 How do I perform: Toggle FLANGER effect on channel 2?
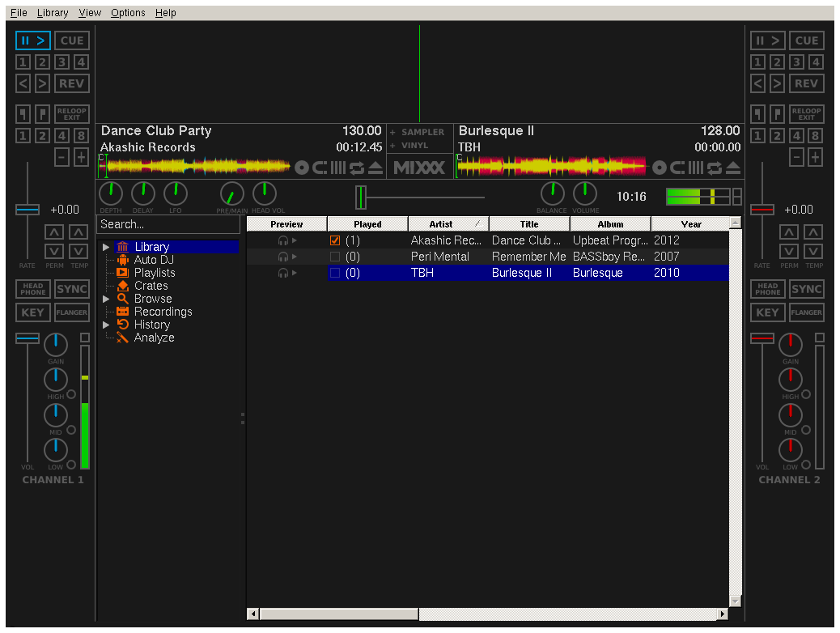[806, 312]
